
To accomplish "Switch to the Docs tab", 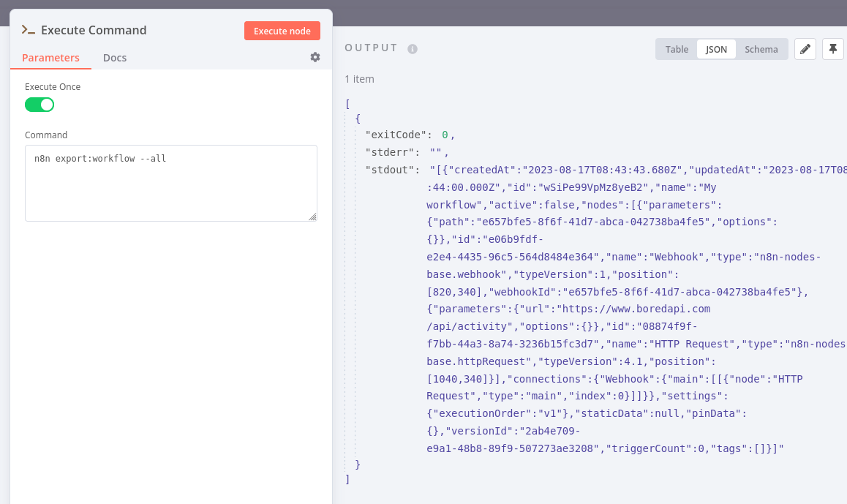I will pyautogui.click(x=114, y=57).
